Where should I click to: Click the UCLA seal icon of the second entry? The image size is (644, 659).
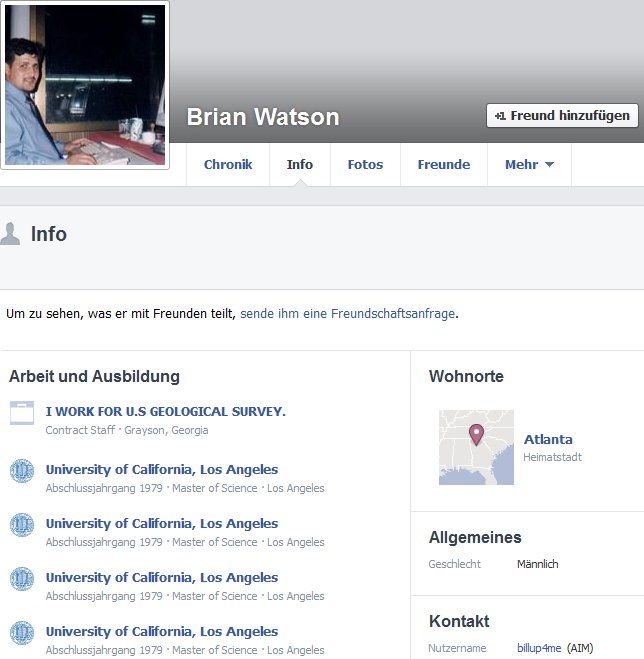click(x=22, y=525)
